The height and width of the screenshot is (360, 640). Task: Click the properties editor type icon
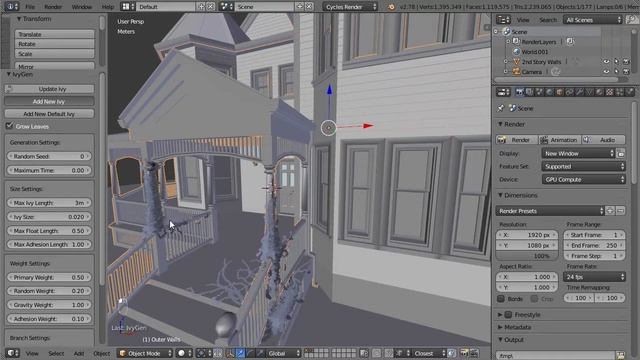503,92
